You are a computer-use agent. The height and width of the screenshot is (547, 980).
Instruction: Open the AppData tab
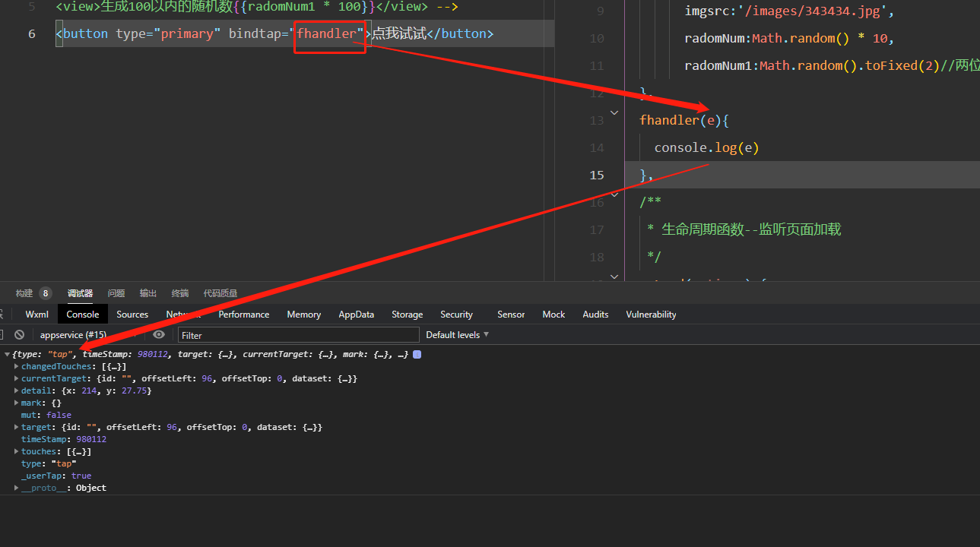tap(357, 315)
